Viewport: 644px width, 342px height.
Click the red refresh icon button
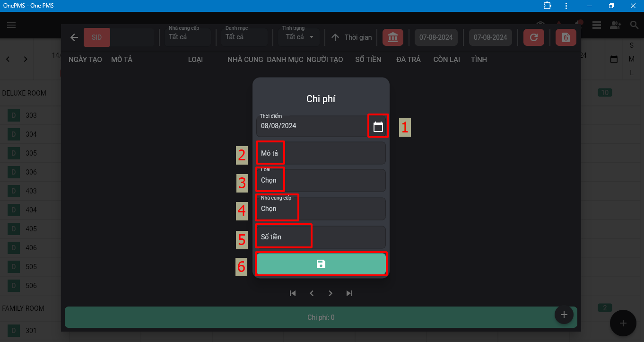534,37
